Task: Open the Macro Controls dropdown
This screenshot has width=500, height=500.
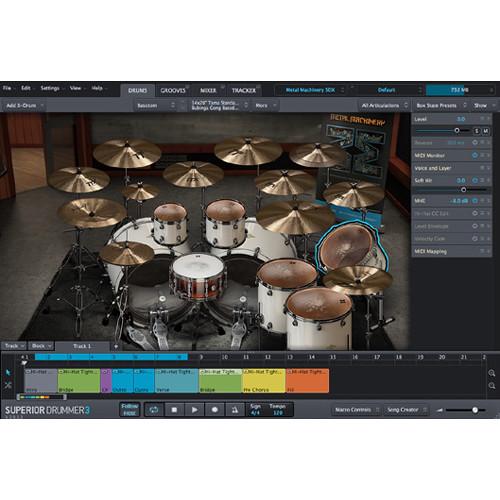Action: click(357, 410)
